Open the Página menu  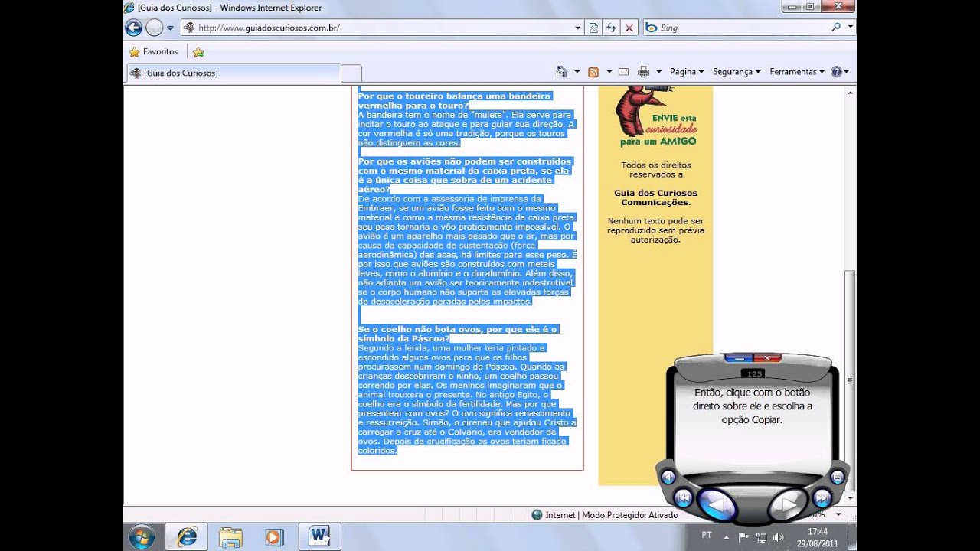click(x=686, y=72)
